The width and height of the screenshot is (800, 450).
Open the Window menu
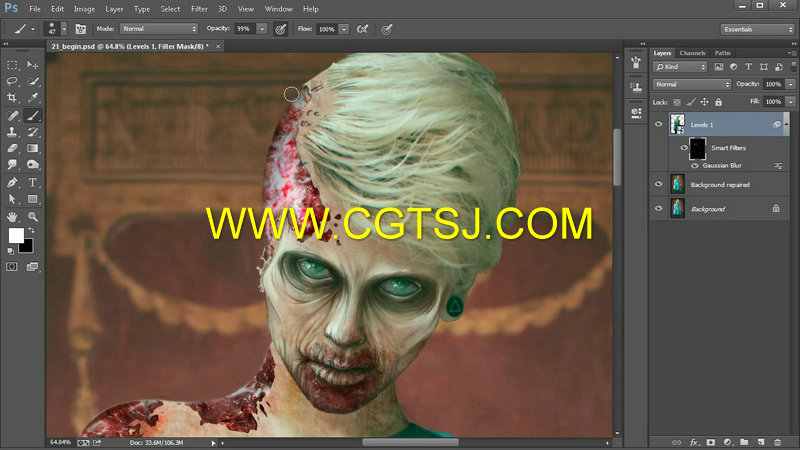(x=279, y=9)
